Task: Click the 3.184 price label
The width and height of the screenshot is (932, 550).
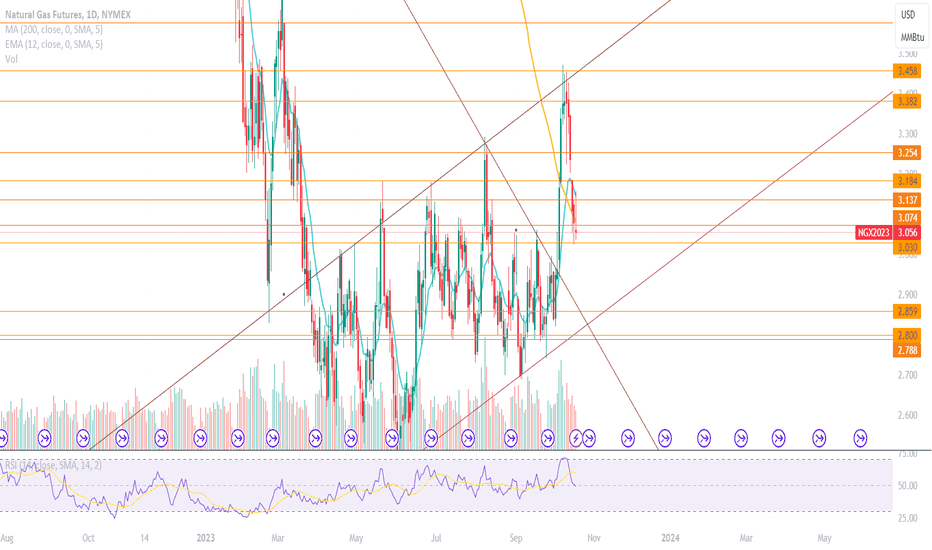Action: (x=907, y=181)
